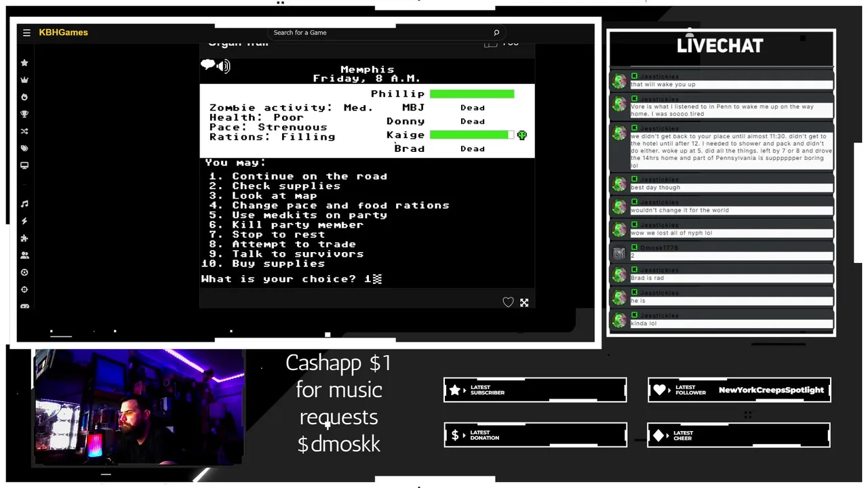Open the KBHGames hamburger menu
The image size is (868, 488).
coord(26,33)
